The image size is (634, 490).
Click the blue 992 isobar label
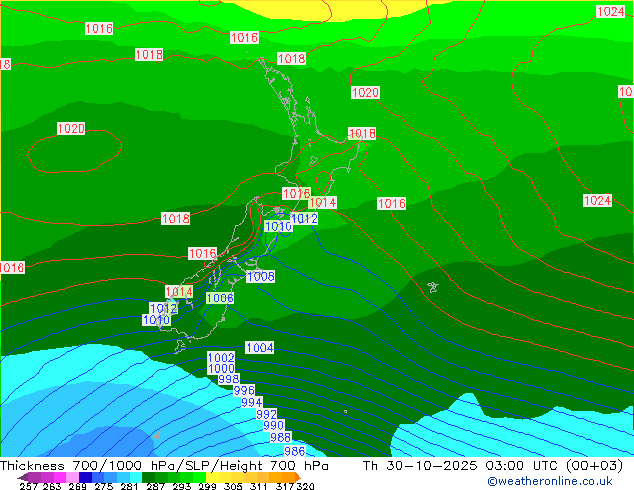coord(266,414)
